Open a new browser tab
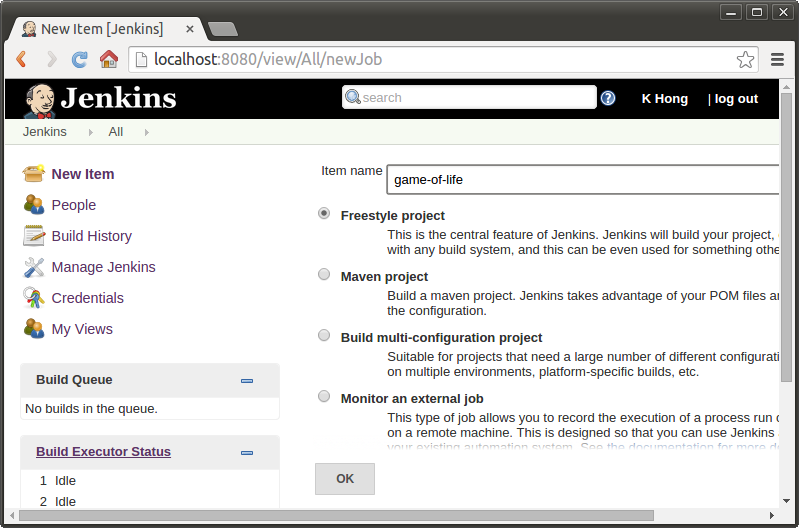 click(x=223, y=30)
